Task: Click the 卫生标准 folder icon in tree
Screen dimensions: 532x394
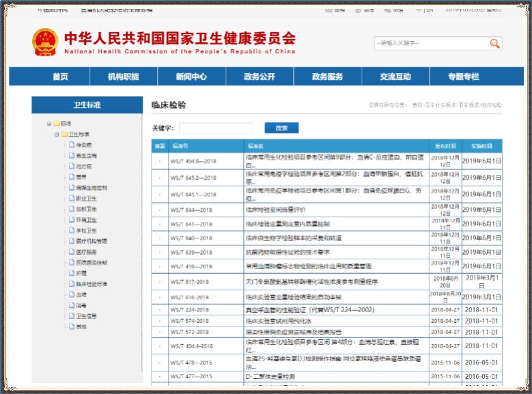Action: [64, 135]
